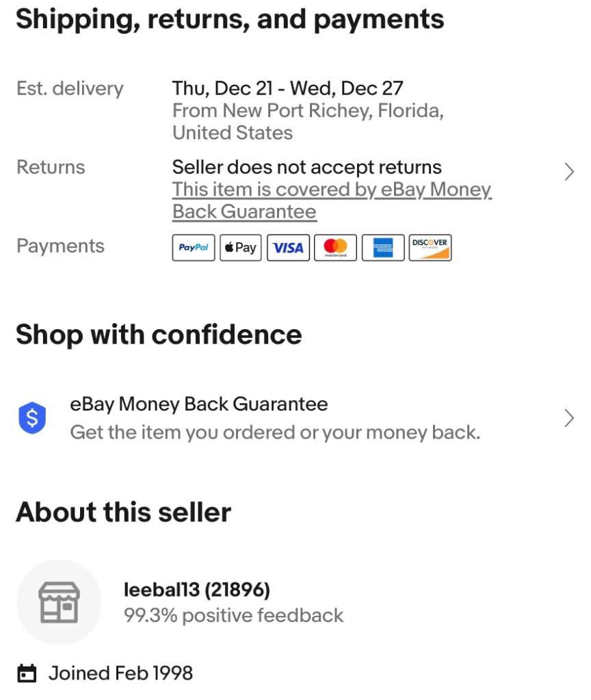
Task: Click the PayPal payment icon
Action: click(x=193, y=248)
